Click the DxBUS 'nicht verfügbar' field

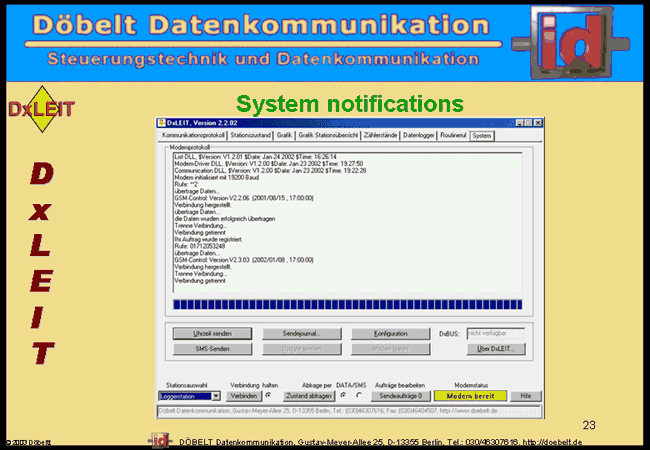coord(496,334)
